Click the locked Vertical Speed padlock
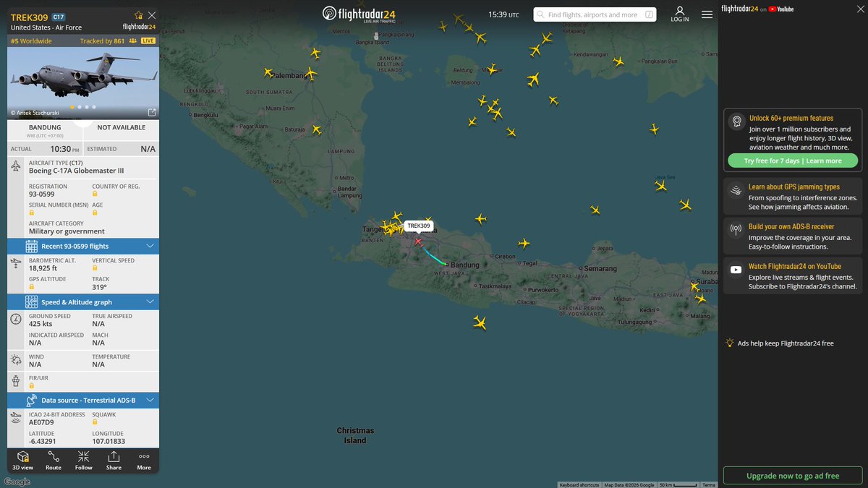 tap(95, 268)
